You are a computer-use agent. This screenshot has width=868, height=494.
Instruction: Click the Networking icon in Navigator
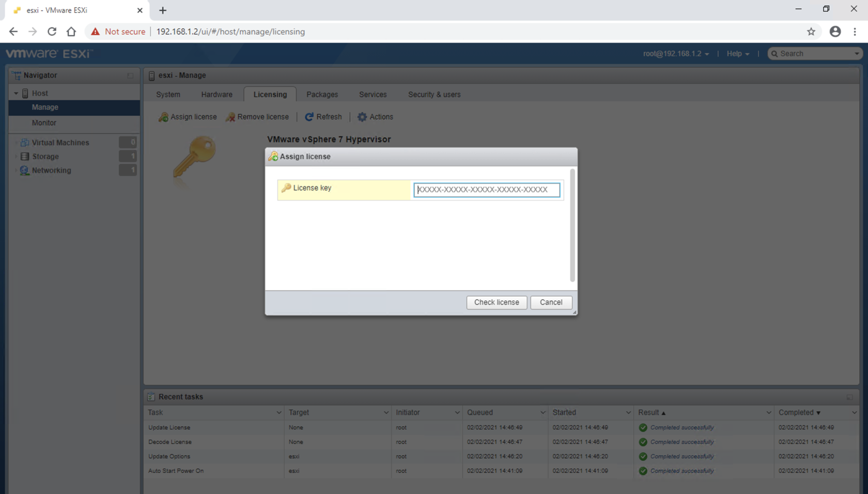pyautogui.click(x=24, y=170)
